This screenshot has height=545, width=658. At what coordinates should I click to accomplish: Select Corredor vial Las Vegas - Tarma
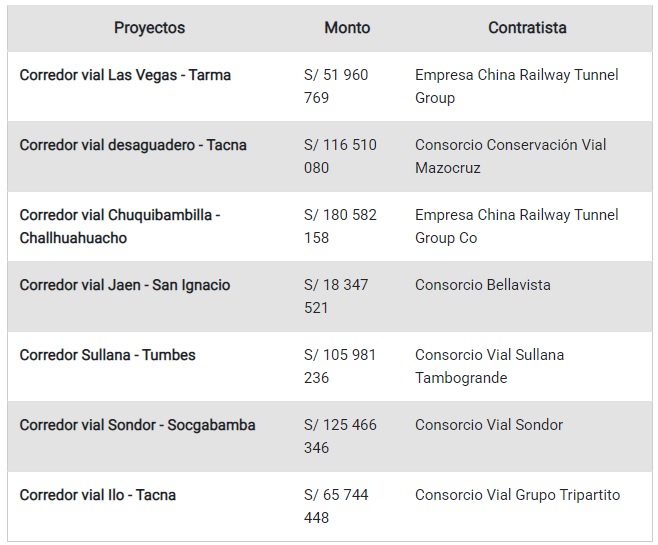coord(125,75)
